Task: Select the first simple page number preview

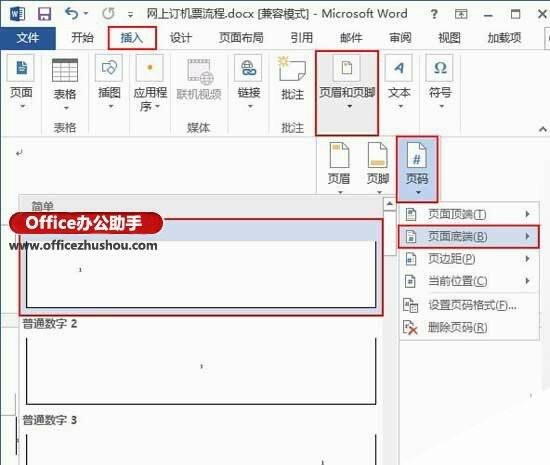Action: 201,268
